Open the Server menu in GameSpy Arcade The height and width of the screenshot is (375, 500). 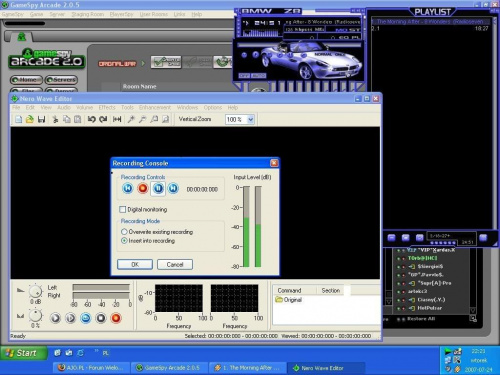(57, 14)
